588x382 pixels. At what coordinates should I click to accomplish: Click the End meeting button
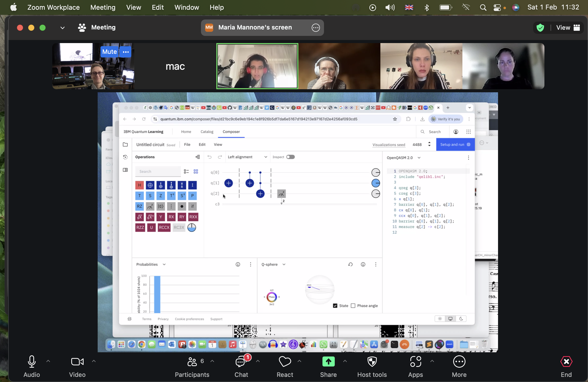tap(566, 362)
